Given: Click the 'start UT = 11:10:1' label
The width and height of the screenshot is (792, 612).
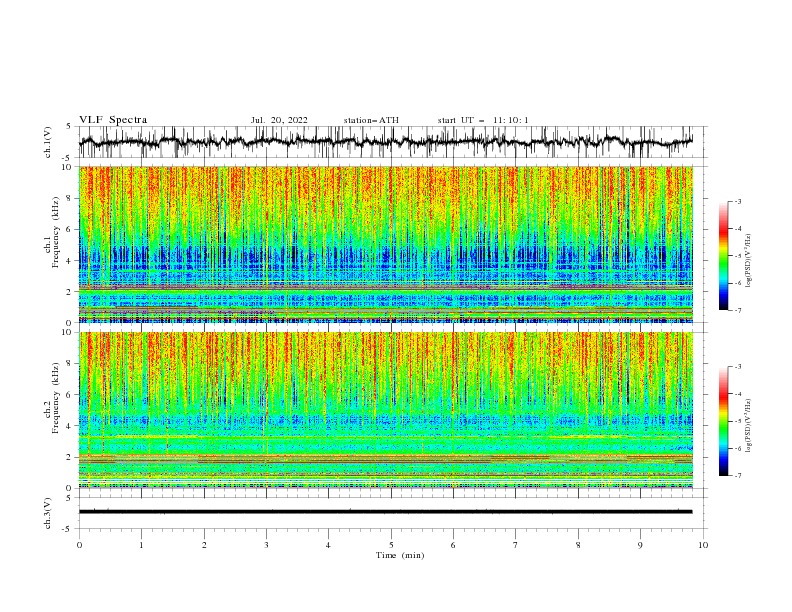Looking at the screenshot, I should (x=483, y=120).
